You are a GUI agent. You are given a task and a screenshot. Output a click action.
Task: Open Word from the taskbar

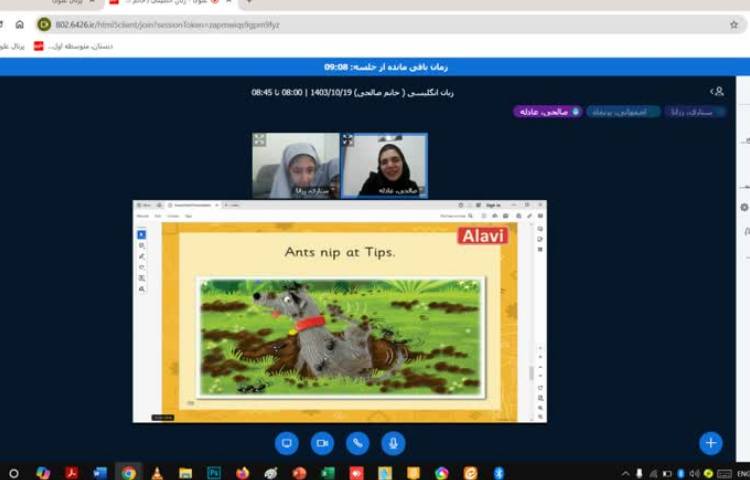point(100,473)
